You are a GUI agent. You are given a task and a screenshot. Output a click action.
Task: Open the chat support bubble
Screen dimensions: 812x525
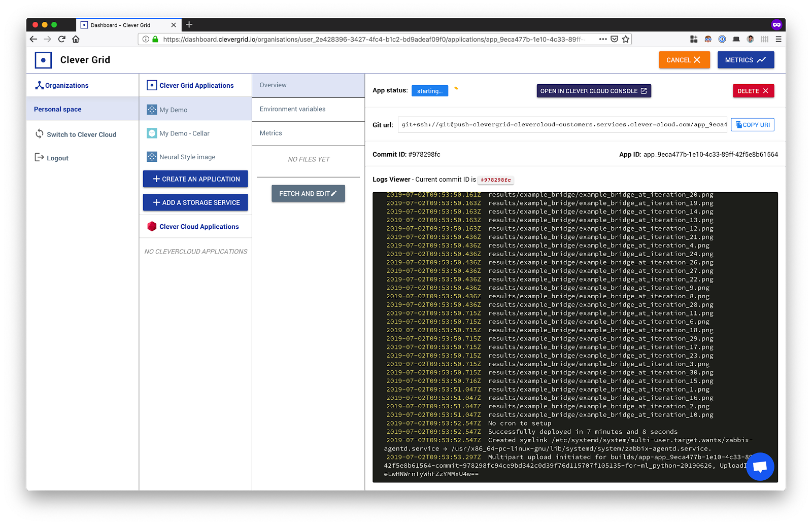coord(760,466)
